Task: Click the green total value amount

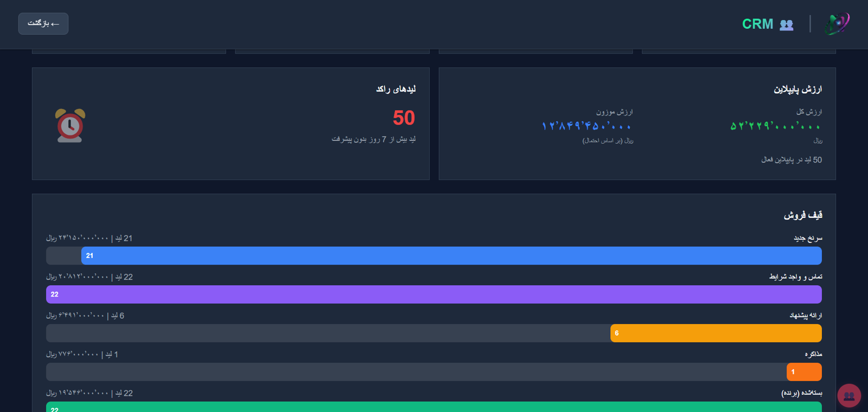Action: coord(775,126)
